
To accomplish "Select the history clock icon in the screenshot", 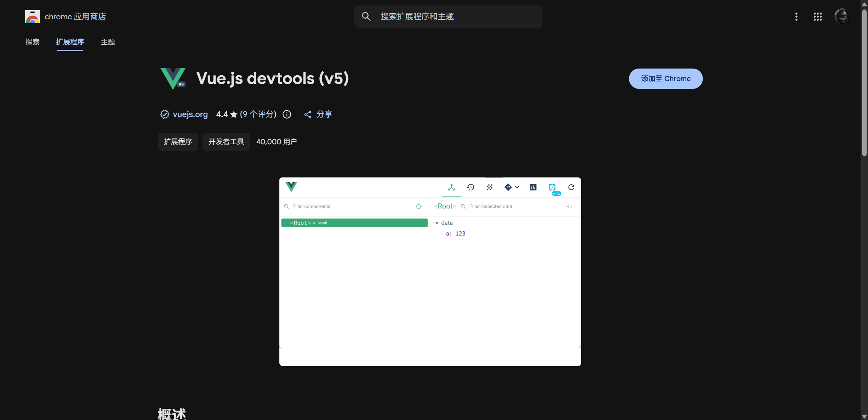I will pyautogui.click(x=471, y=187).
